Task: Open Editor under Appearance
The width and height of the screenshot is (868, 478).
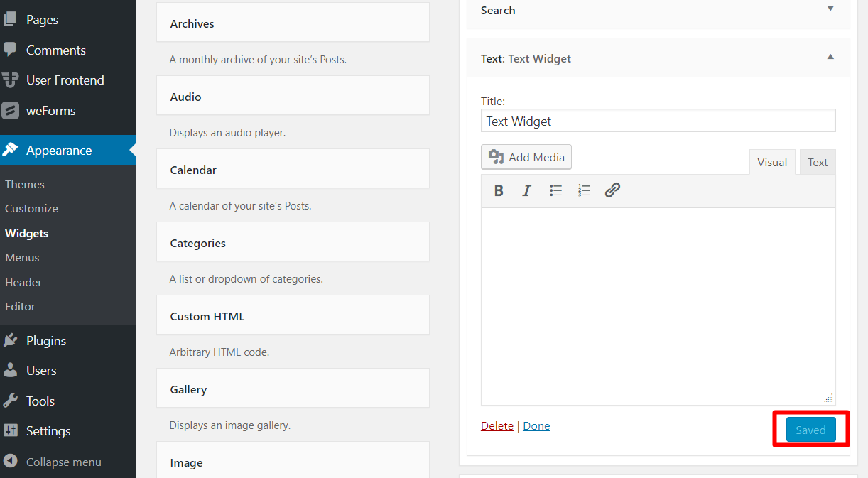Action: 20,306
